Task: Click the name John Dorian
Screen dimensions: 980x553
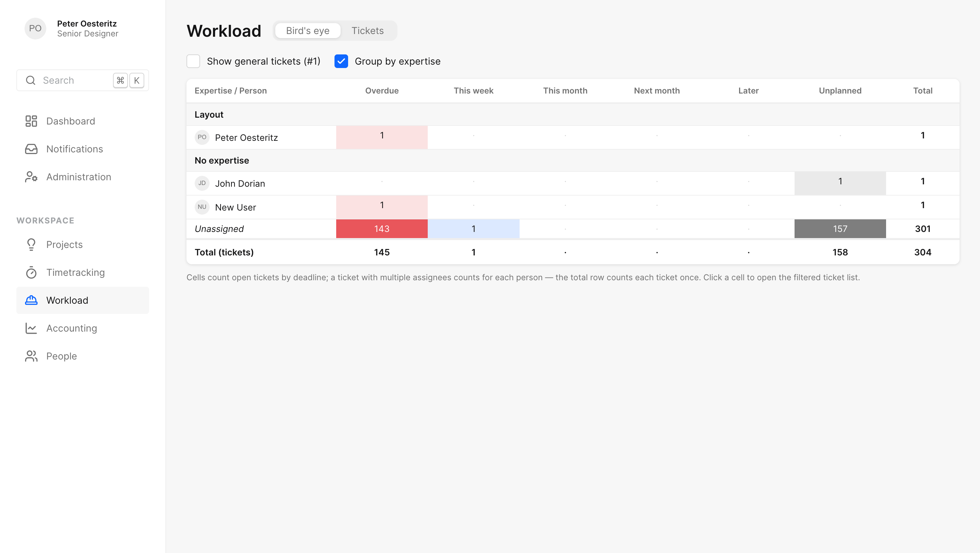Action: pos(240,183)
